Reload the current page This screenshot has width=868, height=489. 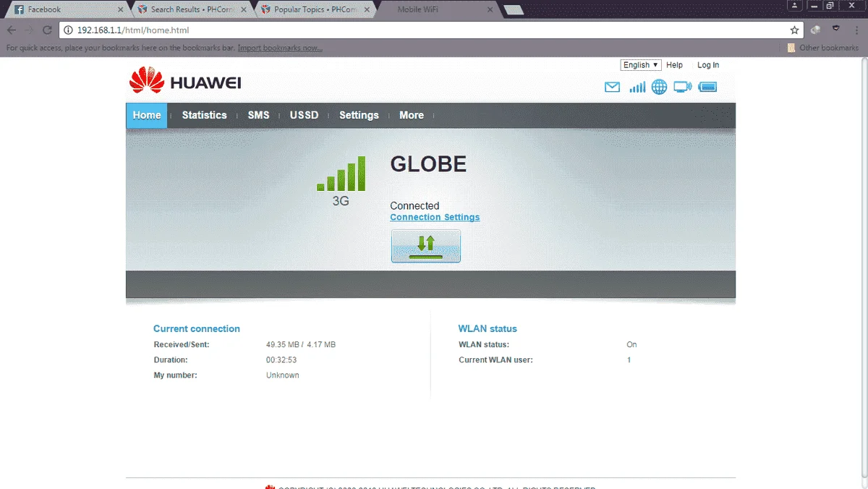pos(47,30)
